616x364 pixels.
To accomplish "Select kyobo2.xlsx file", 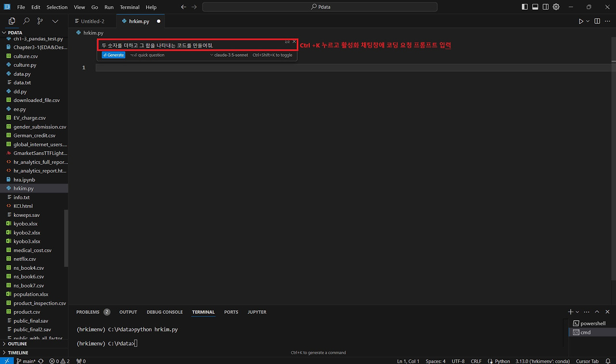I will click(27, 232).
